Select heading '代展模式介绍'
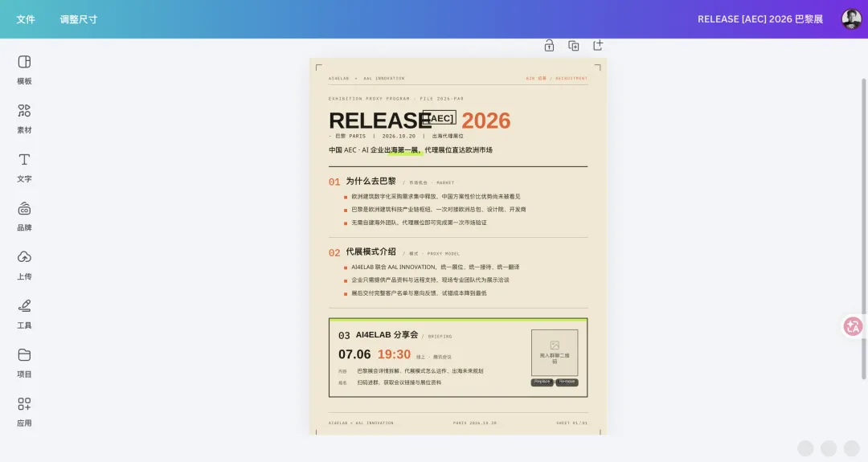Image resolution: width=868 pixels, height=462 pixels. 371,251
